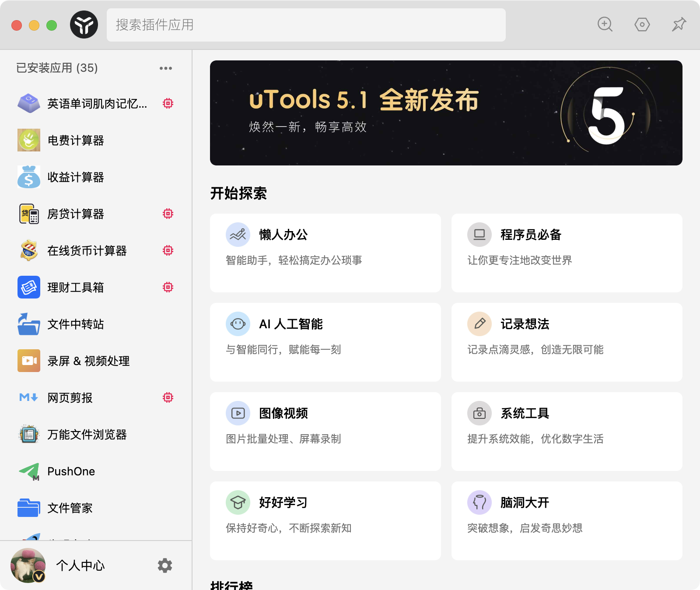
Task: Open 电费计算器 plugin icon
Action: tap(29, 140)
